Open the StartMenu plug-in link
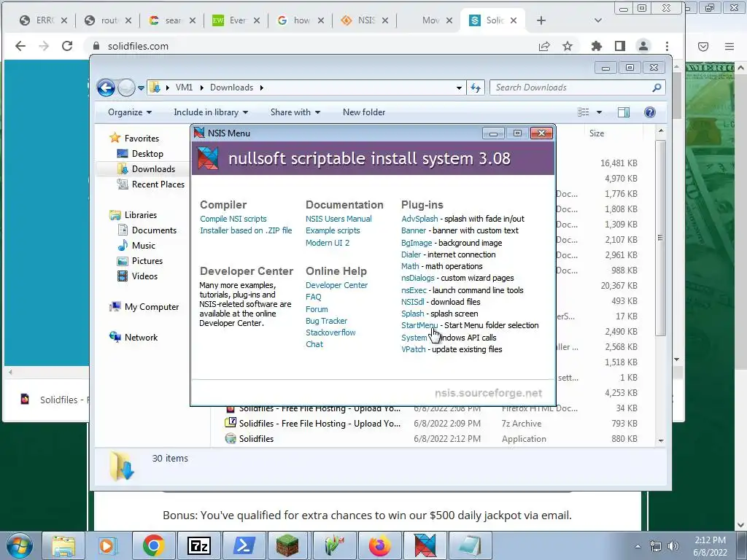 click(419, 325)
